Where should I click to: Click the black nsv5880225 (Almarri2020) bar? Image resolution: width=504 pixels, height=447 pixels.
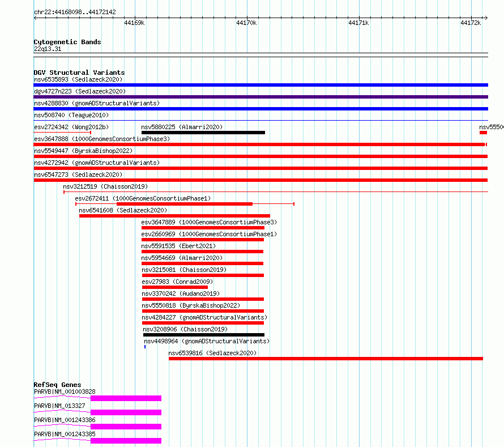click(x=203, y=133)
